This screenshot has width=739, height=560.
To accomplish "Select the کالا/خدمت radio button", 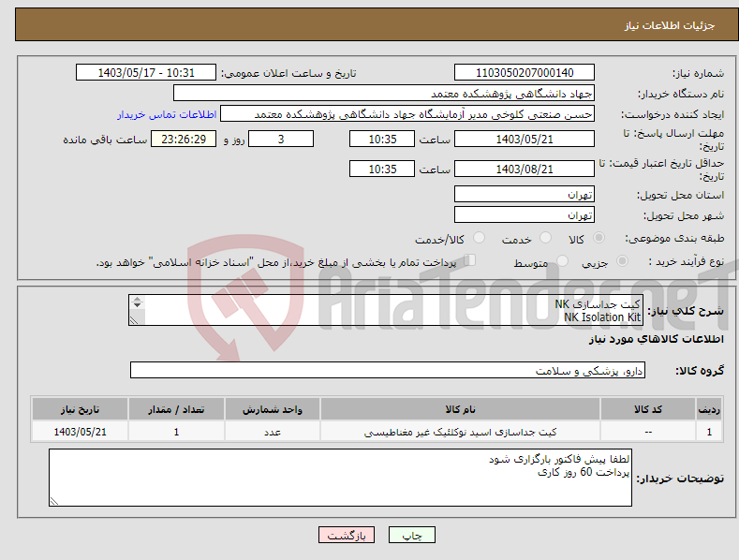I will click(479, 238).
